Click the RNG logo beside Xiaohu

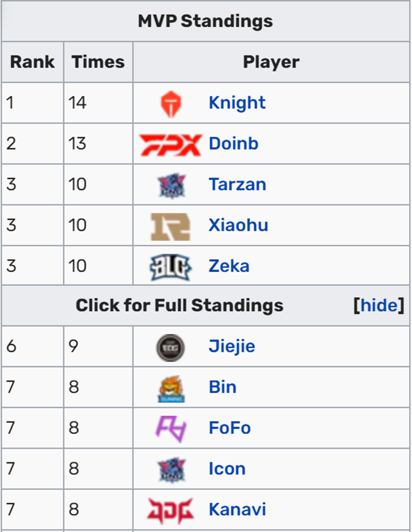point(170,226)
